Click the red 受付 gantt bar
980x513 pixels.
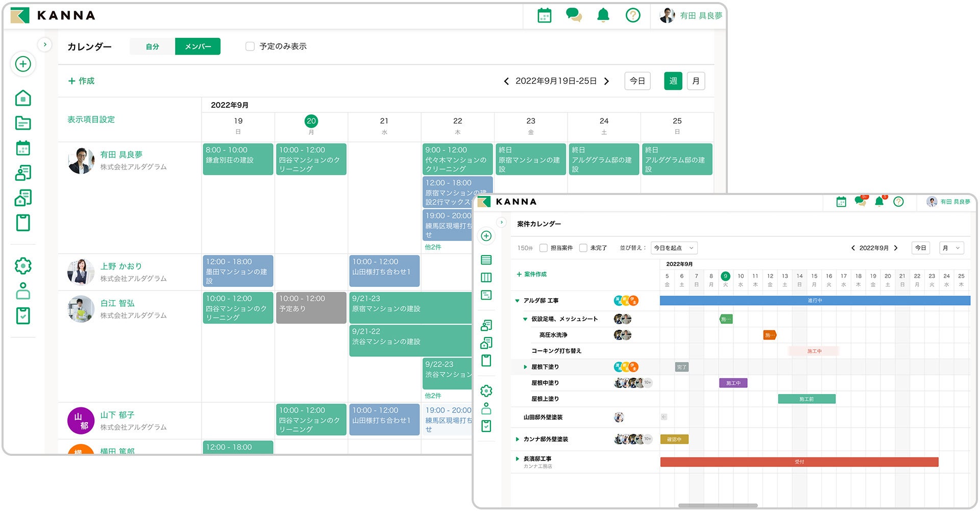pyautogui.click(x=799, y=462)
